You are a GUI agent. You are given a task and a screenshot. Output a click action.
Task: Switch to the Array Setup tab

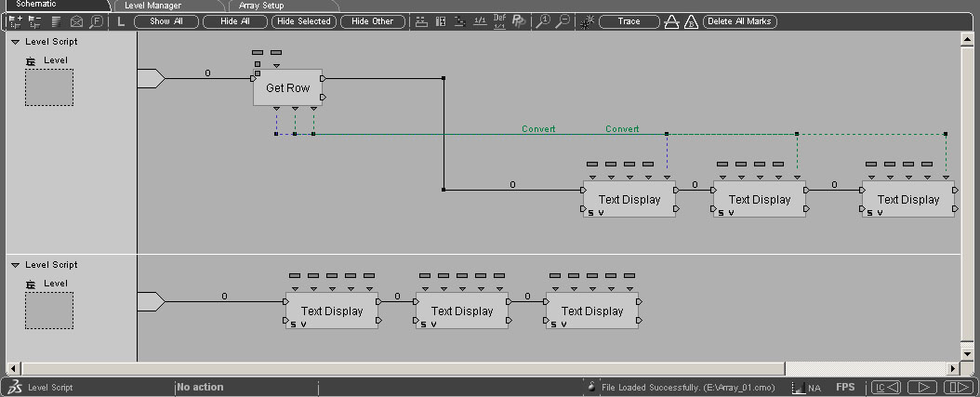pos(261,6)
